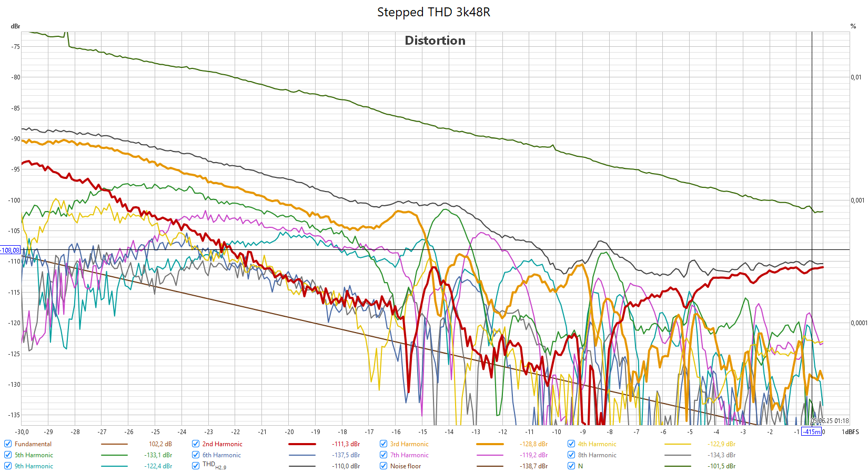
Task: Click the 2nd Harmonic value -111,3 dBr
Action: tap(346, 444)
